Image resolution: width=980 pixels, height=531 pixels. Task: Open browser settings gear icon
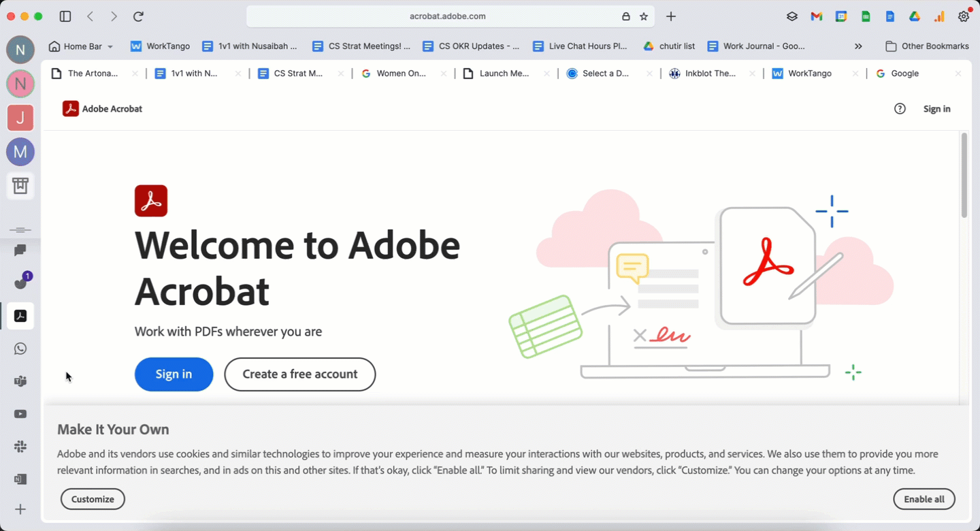click(964, 16)
